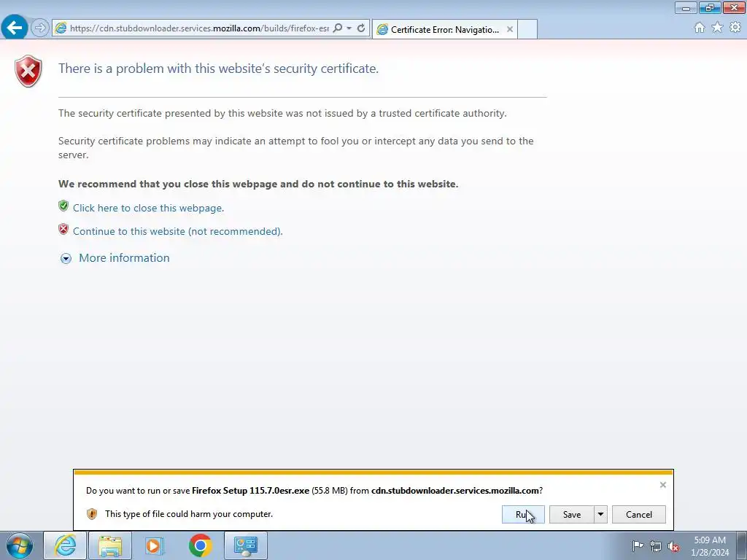The width and height of the screenshot is (747, 560).
Task: Click the Action Center flag tray icon
Action: tap(638, 546)
